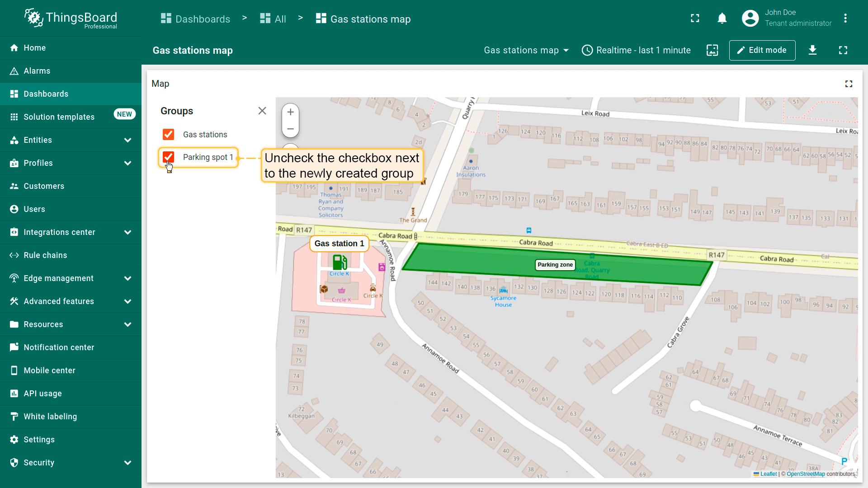Close the Groups panel
This screenshot has height=488, width=868.
(262, 111)
